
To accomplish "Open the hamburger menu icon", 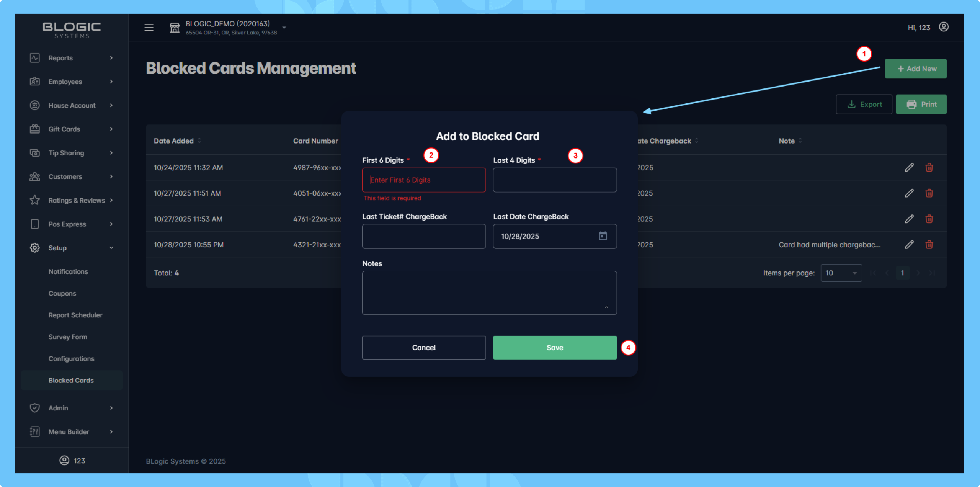I will click(149, 28).
